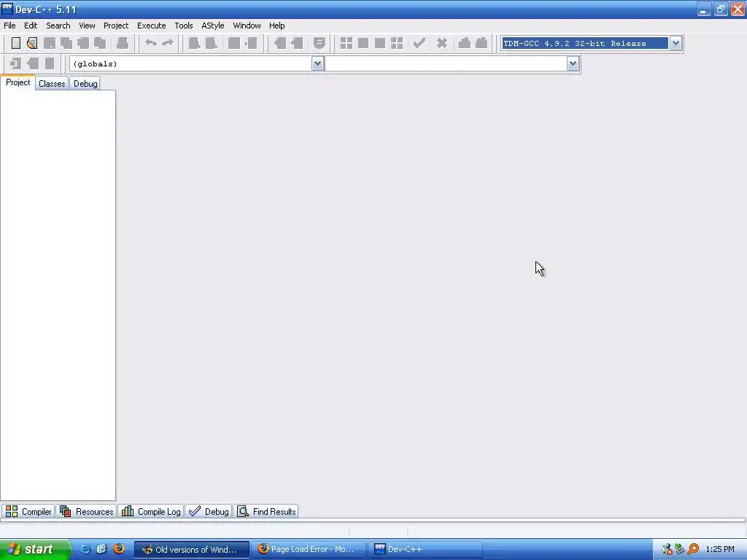747x560 pixels.
Task: Open the Project menu
Action: 116,26
